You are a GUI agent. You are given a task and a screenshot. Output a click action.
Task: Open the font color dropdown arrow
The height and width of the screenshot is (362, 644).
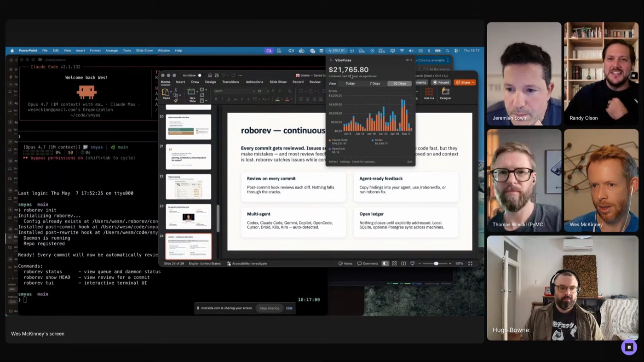point(292,99)
